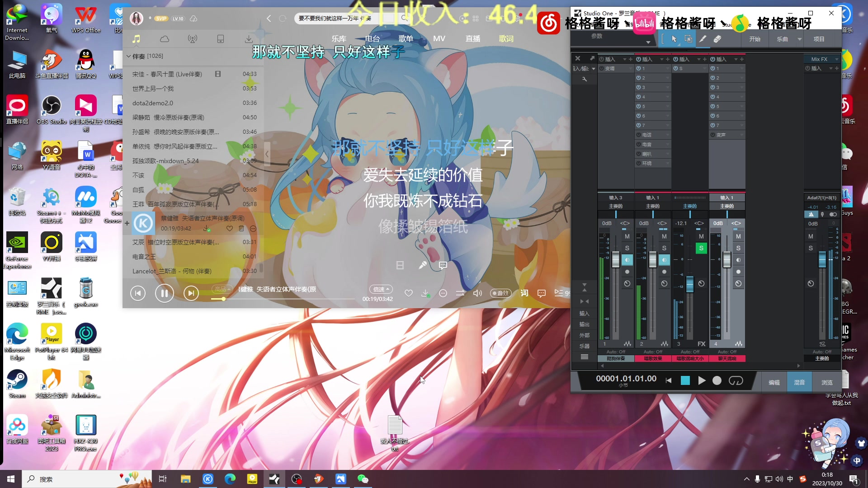Toggle power of 电话 insert effect
The width and height of the screenshot is (868, 488).
pyautogui.click(x=638, y=135)
